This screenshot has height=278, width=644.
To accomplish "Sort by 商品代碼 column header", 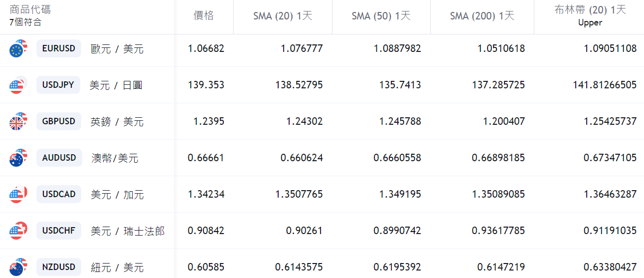I will click(30, 10).
